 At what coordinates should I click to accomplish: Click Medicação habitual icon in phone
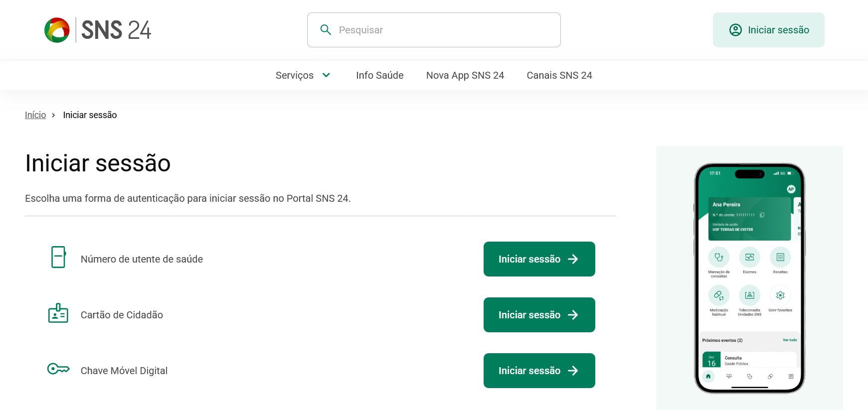(x=719, y=295)
